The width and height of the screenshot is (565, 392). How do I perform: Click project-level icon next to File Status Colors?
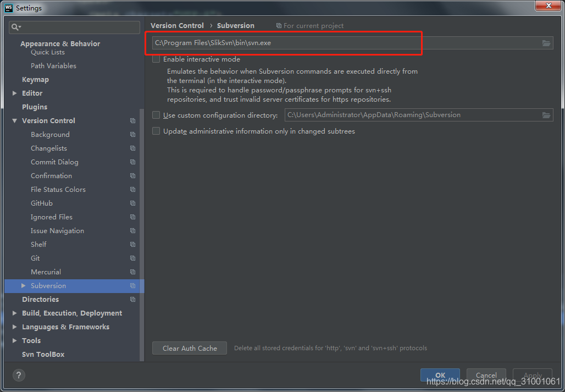[x=132, y=190]
